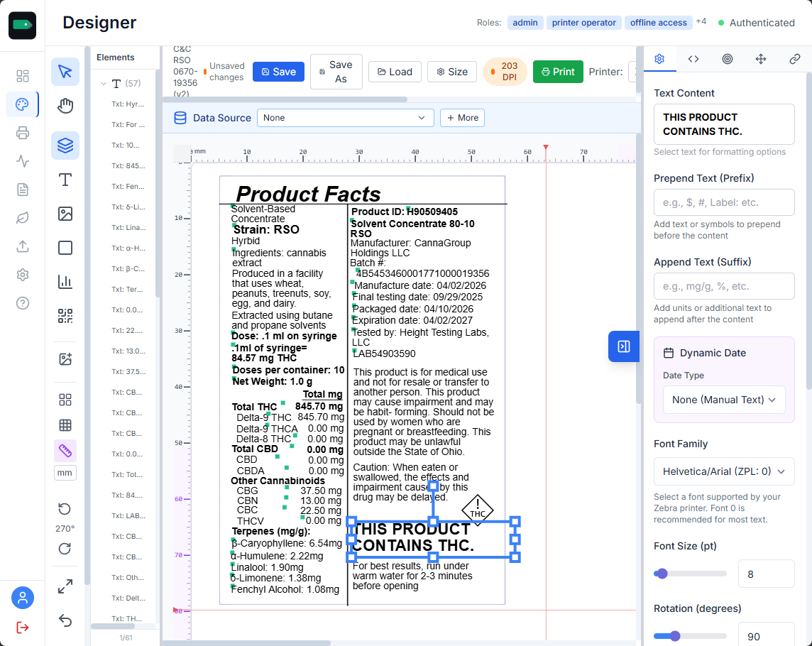
Task: Click the Prepend Text input field
Action: click(723, 202)
